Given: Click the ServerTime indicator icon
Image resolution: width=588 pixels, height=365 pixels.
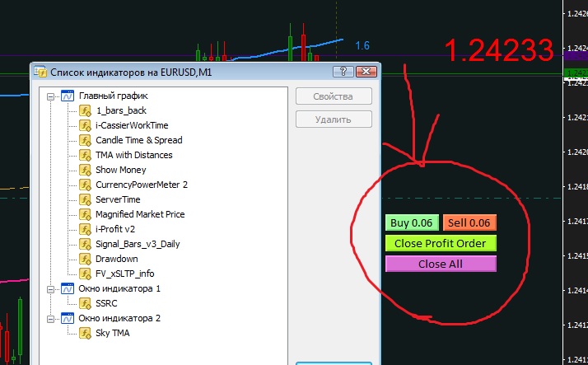Looking at the screenshot, I should click(x=85, y=199).
